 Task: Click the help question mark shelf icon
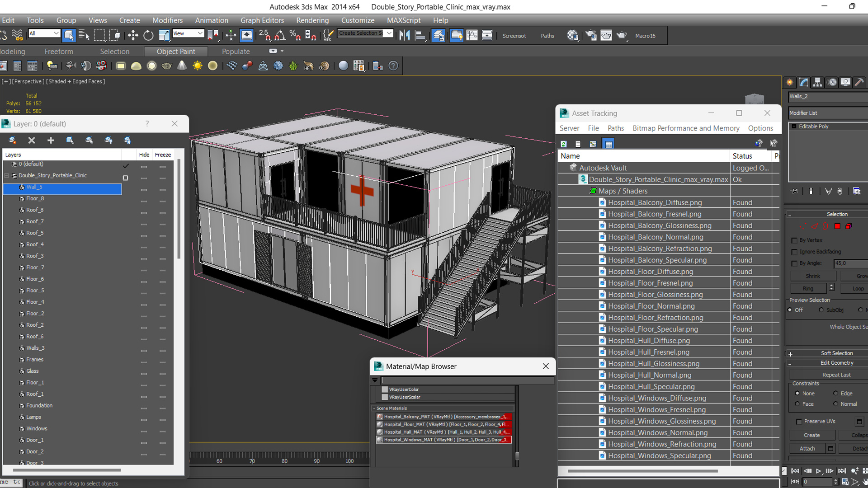click(394, 66)
